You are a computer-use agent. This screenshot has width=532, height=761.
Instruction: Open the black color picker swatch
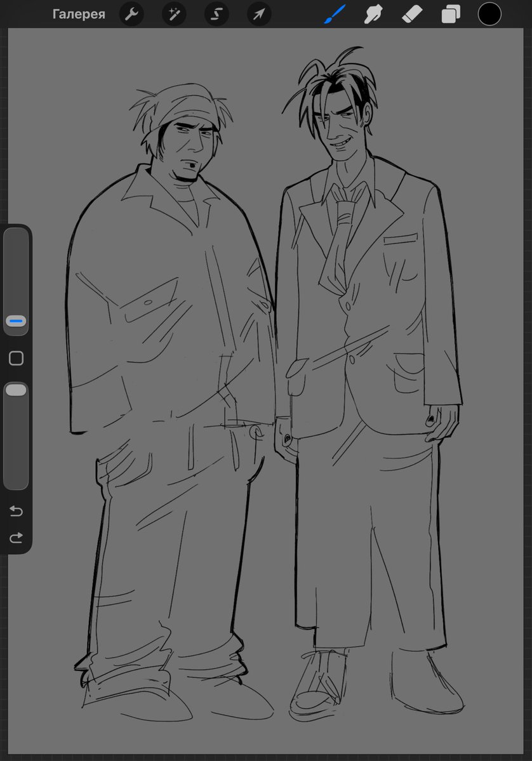(489, 14)
